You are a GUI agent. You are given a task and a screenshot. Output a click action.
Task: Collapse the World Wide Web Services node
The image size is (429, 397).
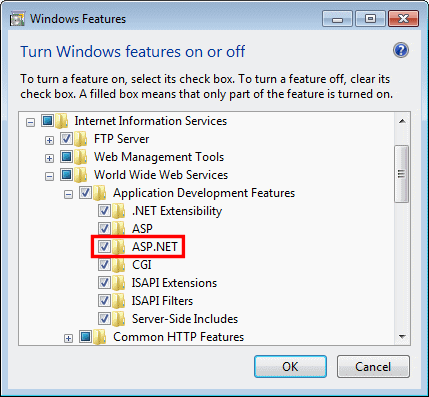49,176
